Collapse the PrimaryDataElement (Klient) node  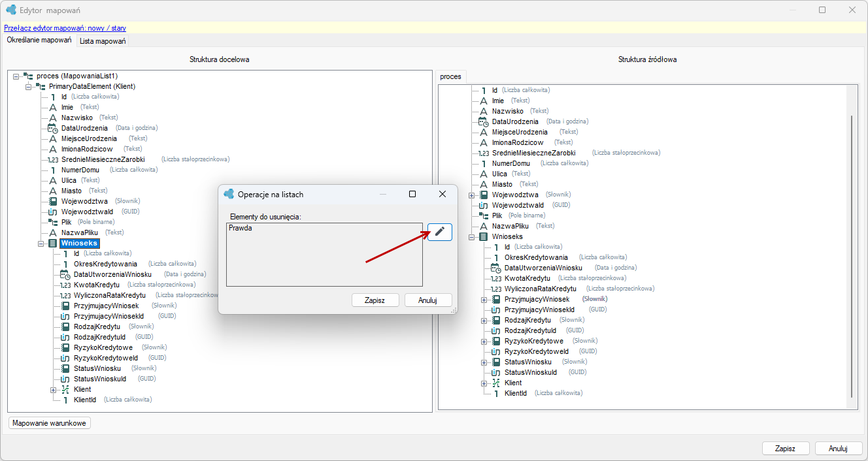pyautogui.click(x=28, y=86)
